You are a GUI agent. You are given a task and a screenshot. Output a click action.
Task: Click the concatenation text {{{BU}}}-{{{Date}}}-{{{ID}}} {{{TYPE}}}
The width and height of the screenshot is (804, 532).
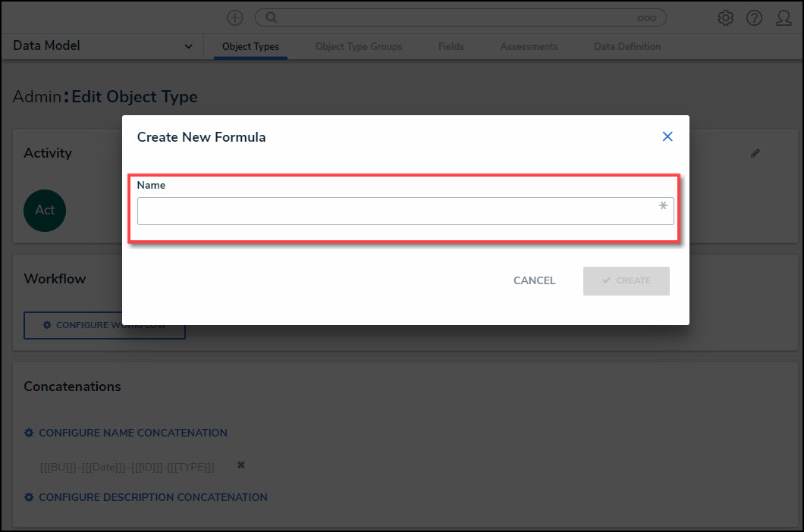point(127,467)
